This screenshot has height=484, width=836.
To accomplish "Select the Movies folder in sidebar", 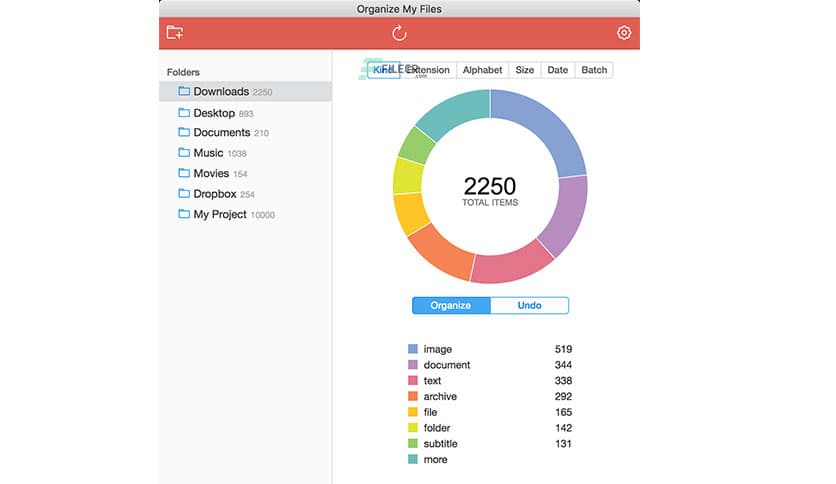I will (x=210, y=174).
